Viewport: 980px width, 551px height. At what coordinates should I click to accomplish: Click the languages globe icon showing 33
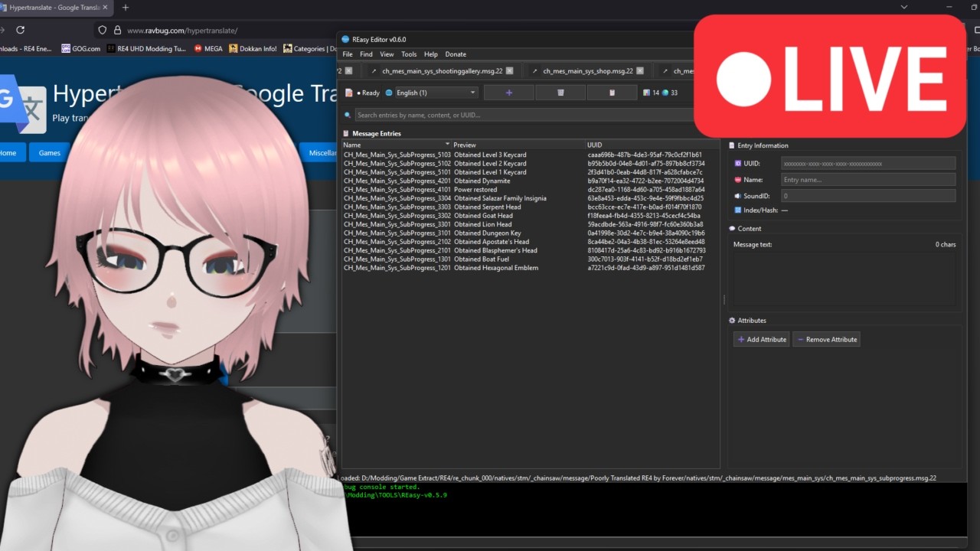pos(665,93)
